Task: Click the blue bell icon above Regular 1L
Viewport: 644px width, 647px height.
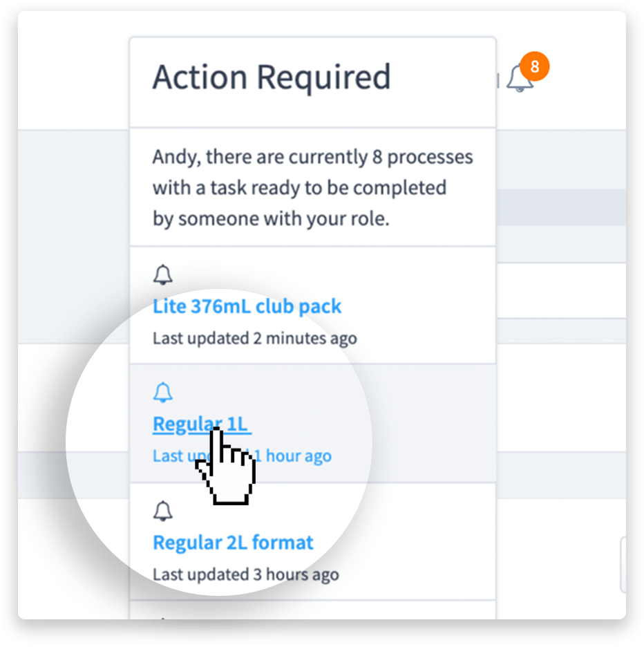Action: coord(163,393)
